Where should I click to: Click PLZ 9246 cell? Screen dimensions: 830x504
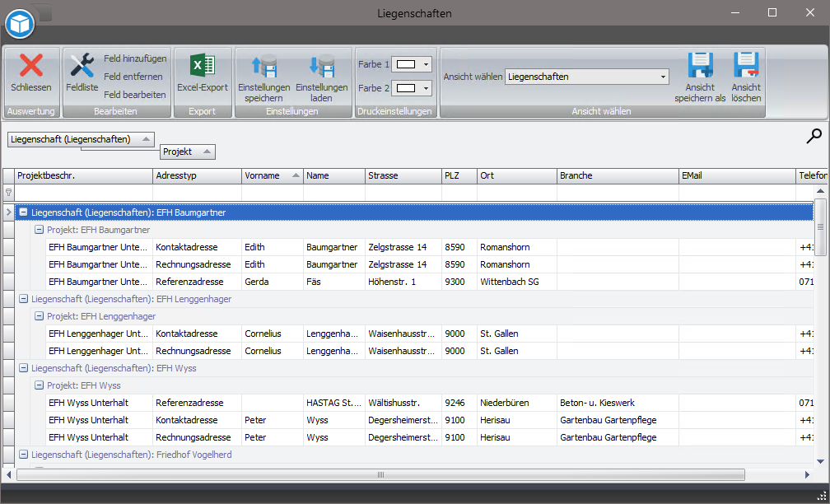click(459, 403)
